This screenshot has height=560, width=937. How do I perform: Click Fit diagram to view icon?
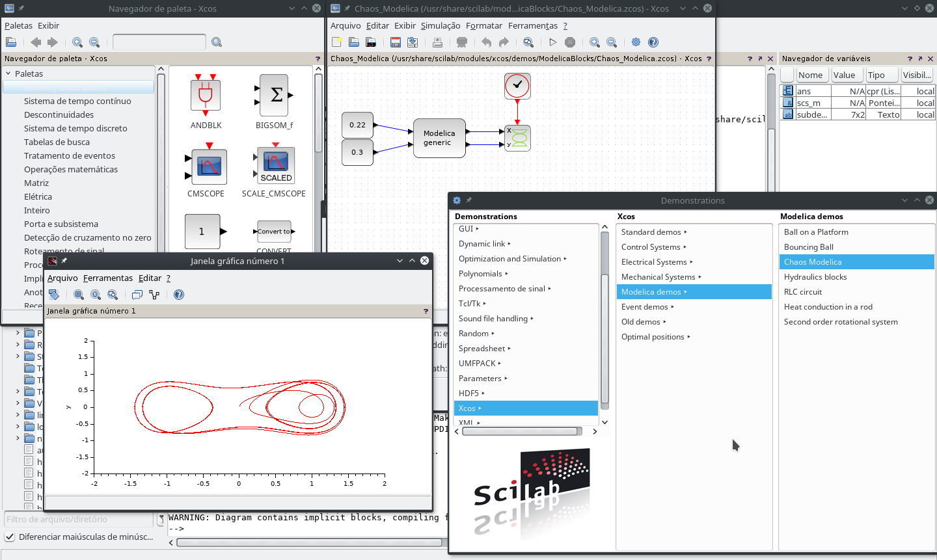click(528, 42)
